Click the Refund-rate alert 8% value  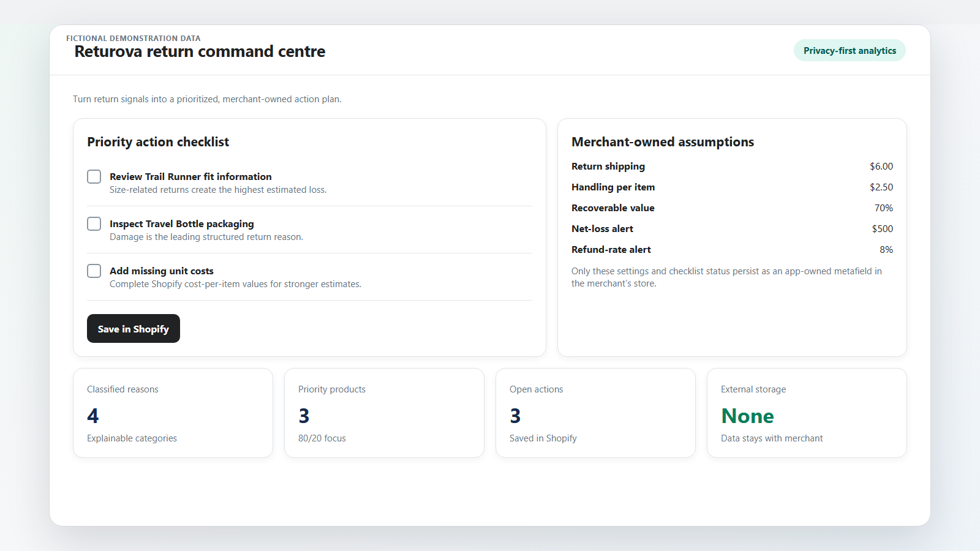886,250
